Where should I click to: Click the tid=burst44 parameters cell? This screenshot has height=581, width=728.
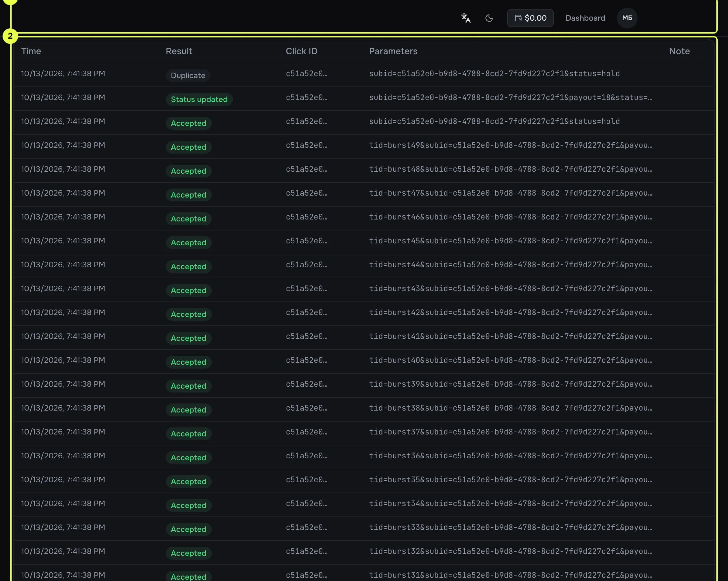pyautogui.click(x=511, y=265)
